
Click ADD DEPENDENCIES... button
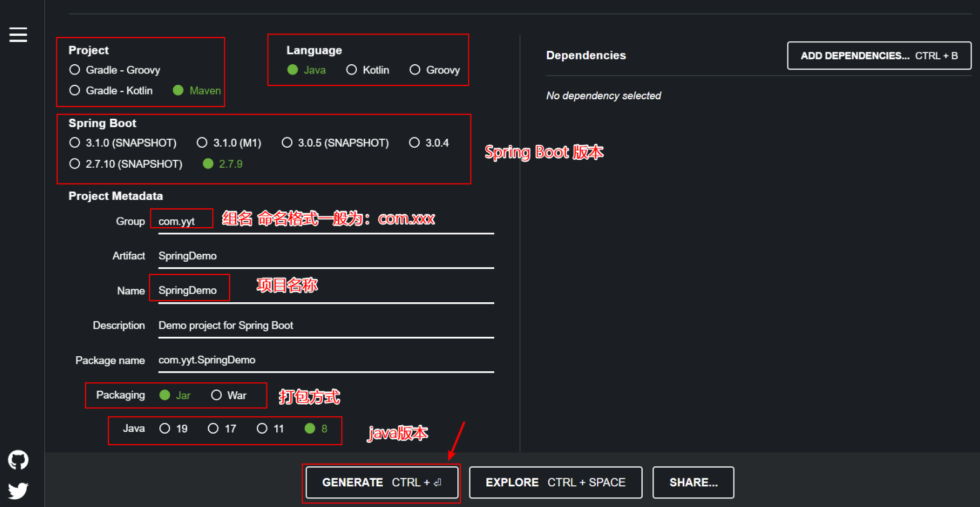click(x=879, y=56)
